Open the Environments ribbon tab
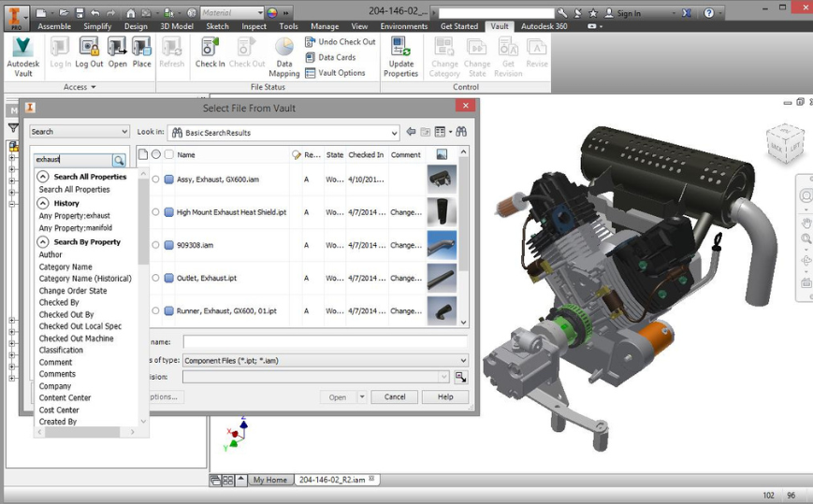 [404, 26]
